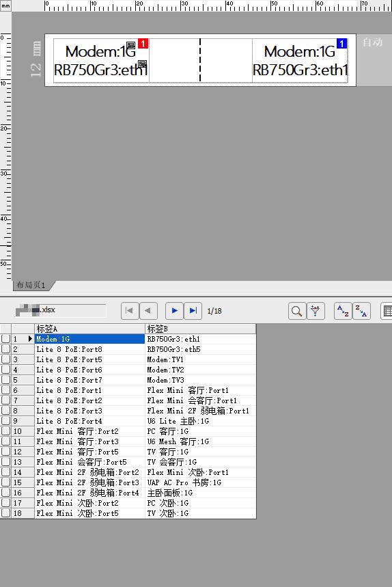The height and width of the screenshot is (587, 392).
Task: Select cell Modem:TV2
Action: point(200,370)
